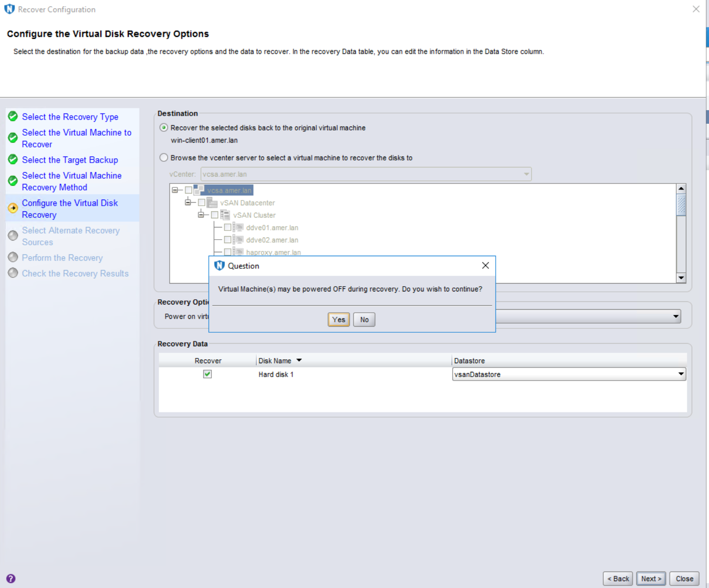Click the vcsa.amer.lan vCenter server icon in tree
The image size is (709, 588).
[x=199, y=190]
